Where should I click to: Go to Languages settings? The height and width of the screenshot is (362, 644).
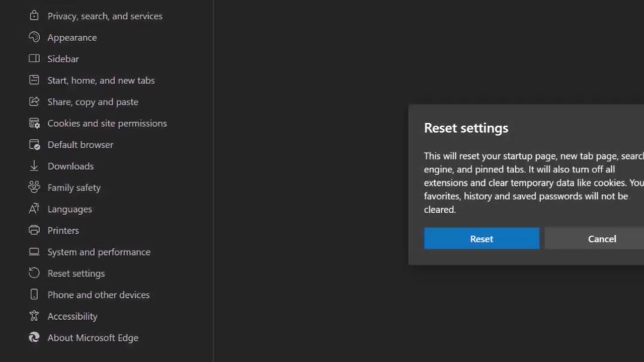tap(69, 209)
